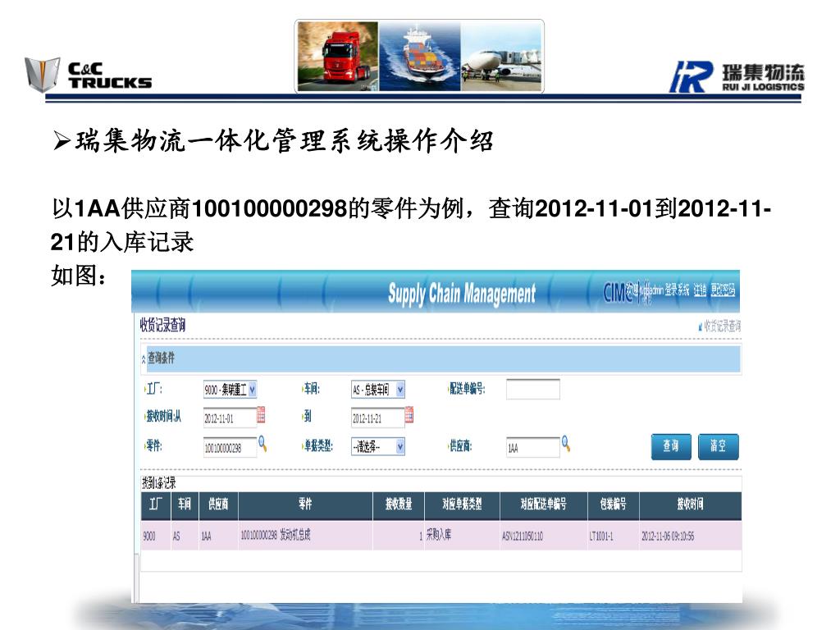Click the Supply Chain Management banner title
The height and width of the screenshot is (630, 840).
[x=462, y=294]
